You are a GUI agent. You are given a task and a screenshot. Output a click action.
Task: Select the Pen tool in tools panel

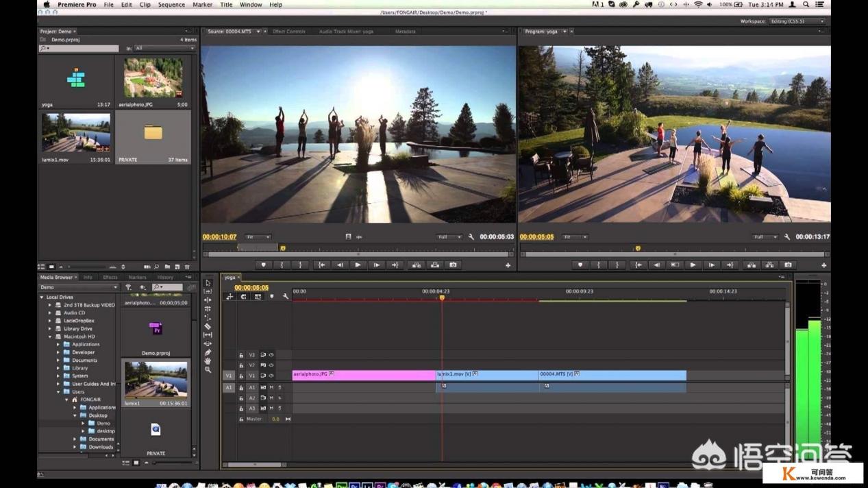coord(208,352)
